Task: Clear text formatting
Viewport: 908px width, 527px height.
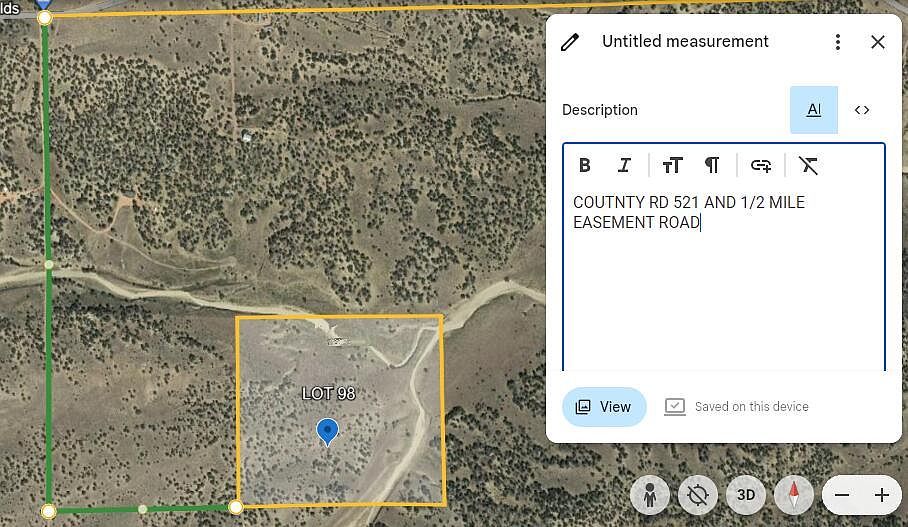Action: (808, 166)
